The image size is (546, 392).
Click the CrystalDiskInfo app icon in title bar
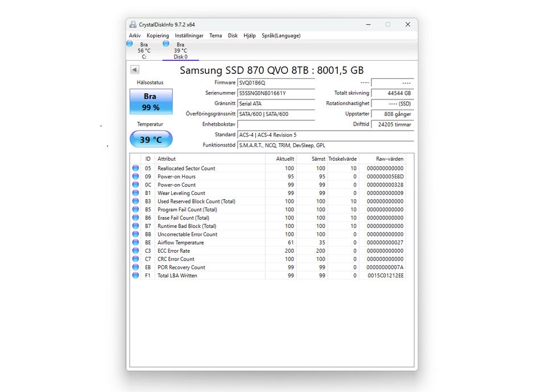(x=133, y=24)
